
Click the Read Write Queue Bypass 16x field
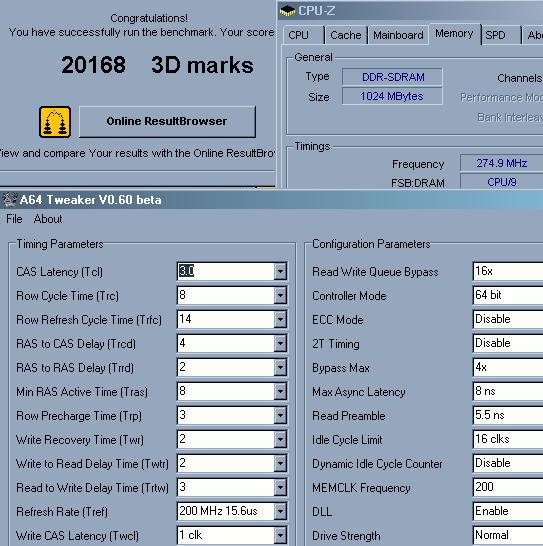[508, 271]
